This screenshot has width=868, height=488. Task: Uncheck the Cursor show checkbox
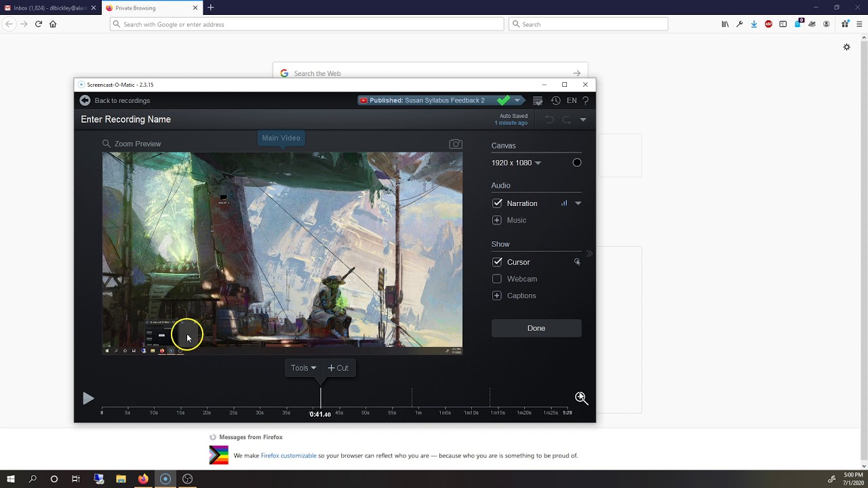click(497, 262)
